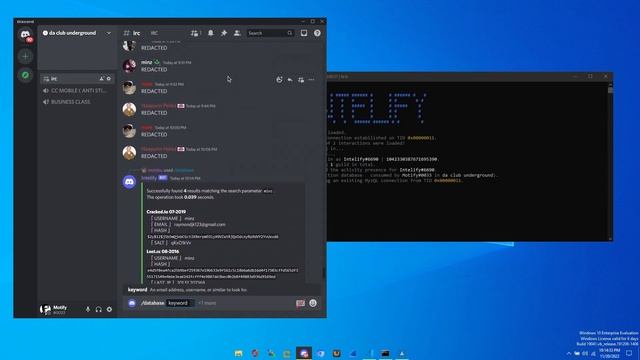Open the emoji picker icon in message box
This screenshot has height=360, width=640.
click(313, 303)
